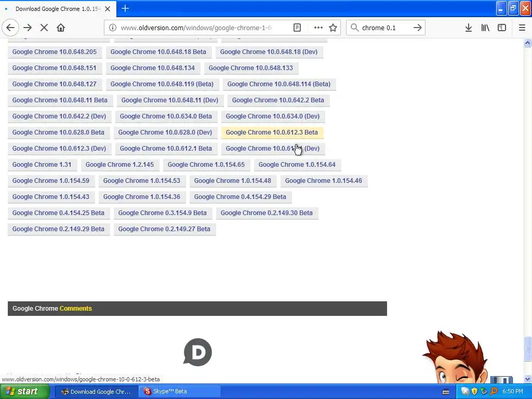Open Google Chrome 10.0.648.114 (Beta) link
The image size is (532, 399).
point(279,84)
